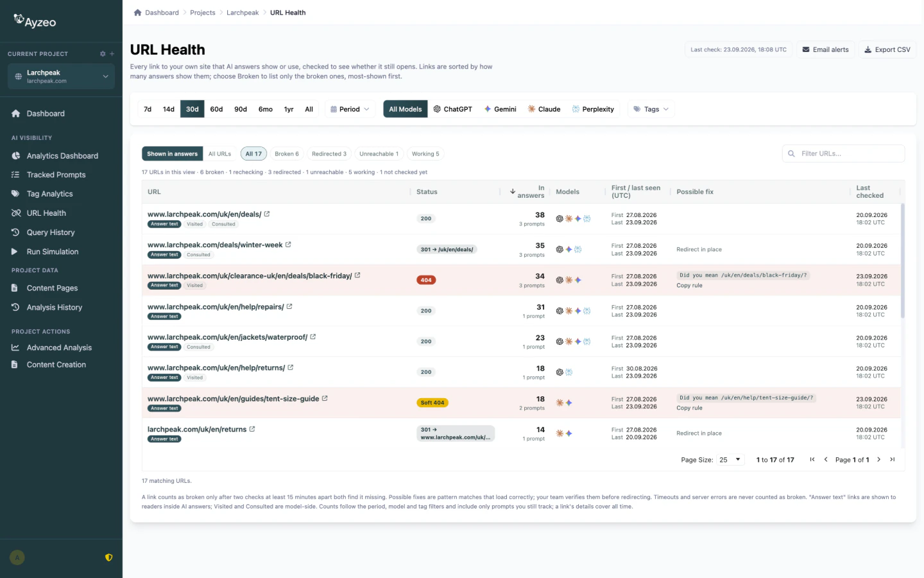924x578 pixels.
Task: Open external link for help/returns URL
Action: pos(291,367)
